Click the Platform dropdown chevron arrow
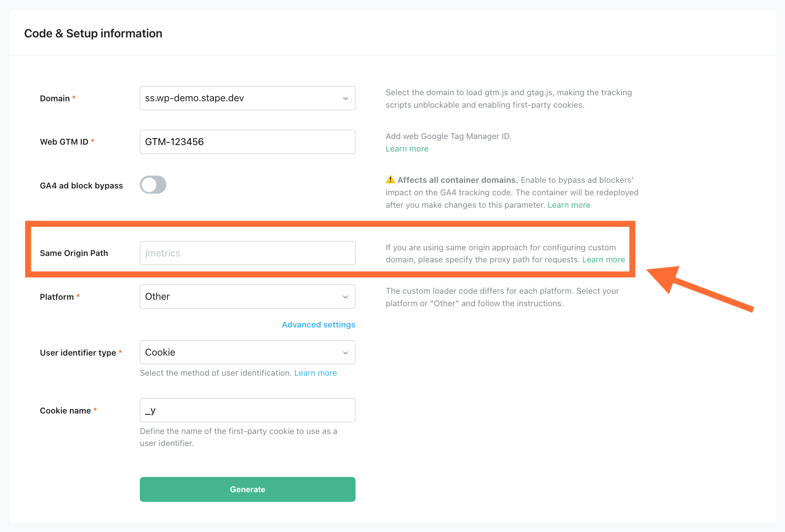The height and width of the screenshot is (532, 785). tap(345, 297)
